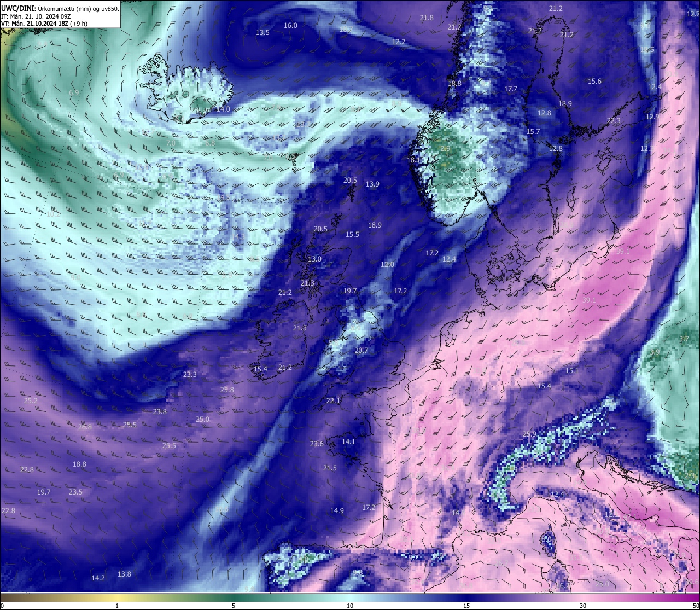Click the '5' tick on the color scale
The image size is (700, 610).
234,606
